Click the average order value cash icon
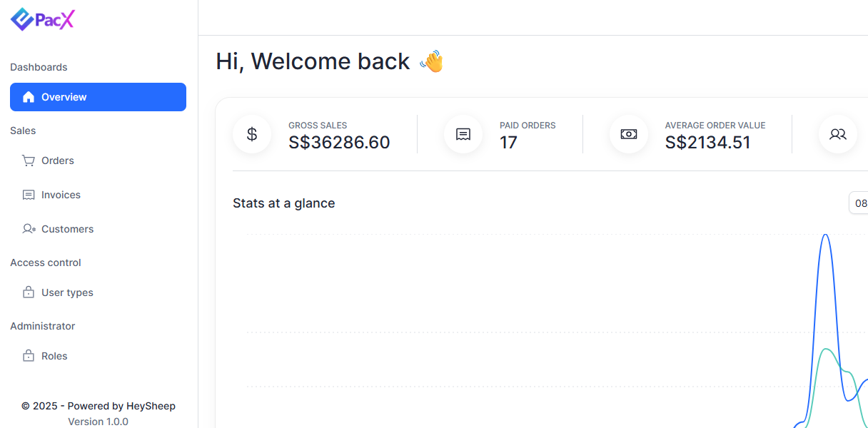Image resolution: width=868 pixels, height=428 pixels. point(629,134)
